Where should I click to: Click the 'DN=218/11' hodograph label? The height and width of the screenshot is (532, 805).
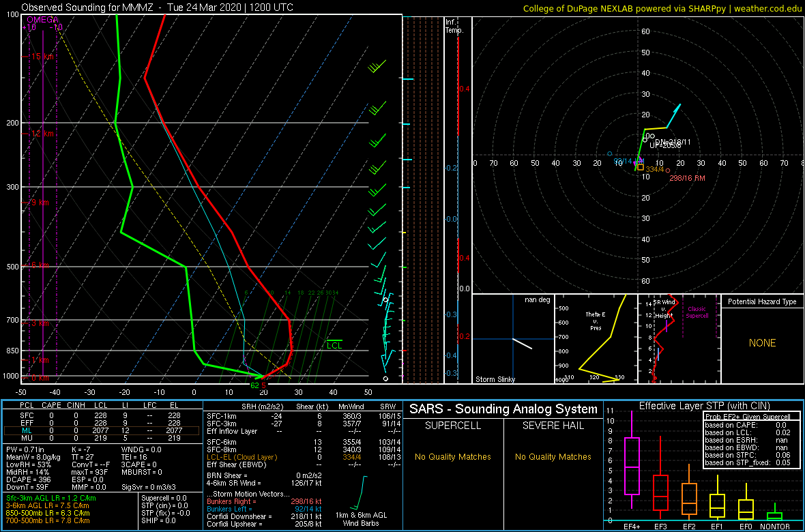[673, 141]
